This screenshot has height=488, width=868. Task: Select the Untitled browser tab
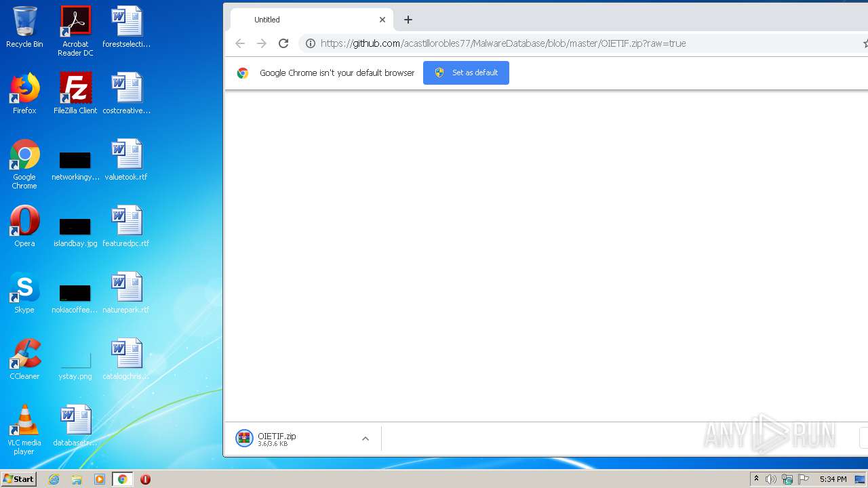312,20
